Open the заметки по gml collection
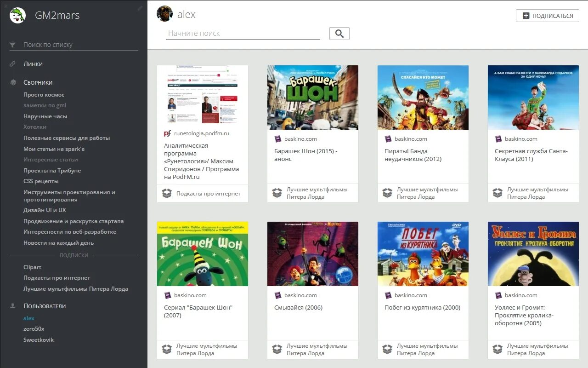Screen dimensions: 588x368 point(45,105)
